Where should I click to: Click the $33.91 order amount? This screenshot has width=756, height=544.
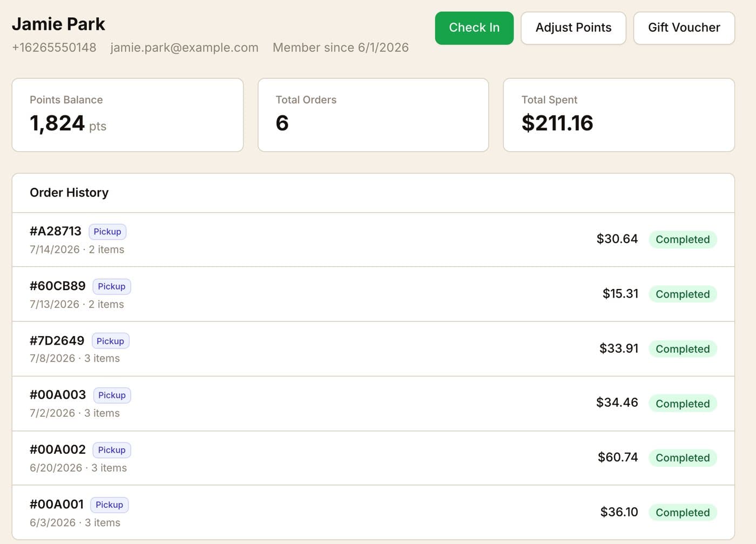point(619,348)
